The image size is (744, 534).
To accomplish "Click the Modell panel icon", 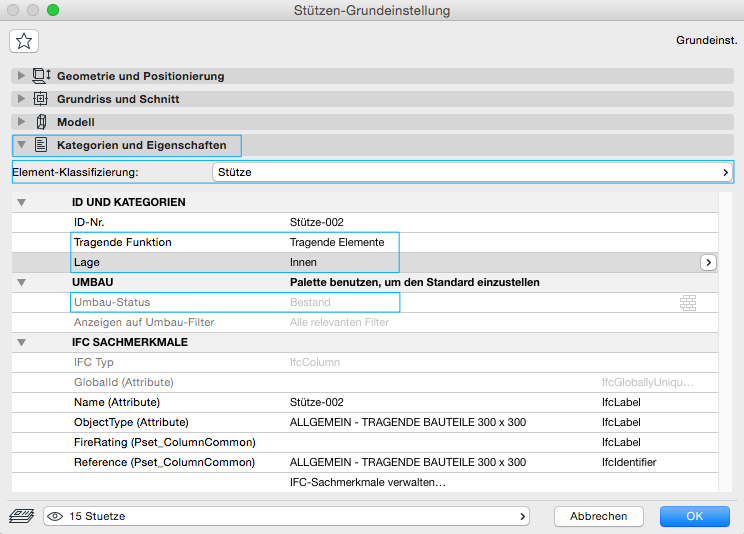I will coord(41,122).
